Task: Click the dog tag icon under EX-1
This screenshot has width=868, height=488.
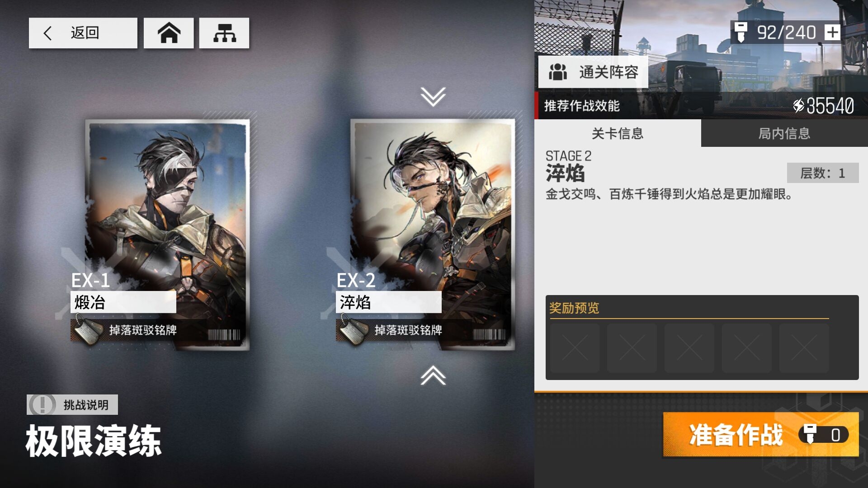Action: (x=88, y=330)
